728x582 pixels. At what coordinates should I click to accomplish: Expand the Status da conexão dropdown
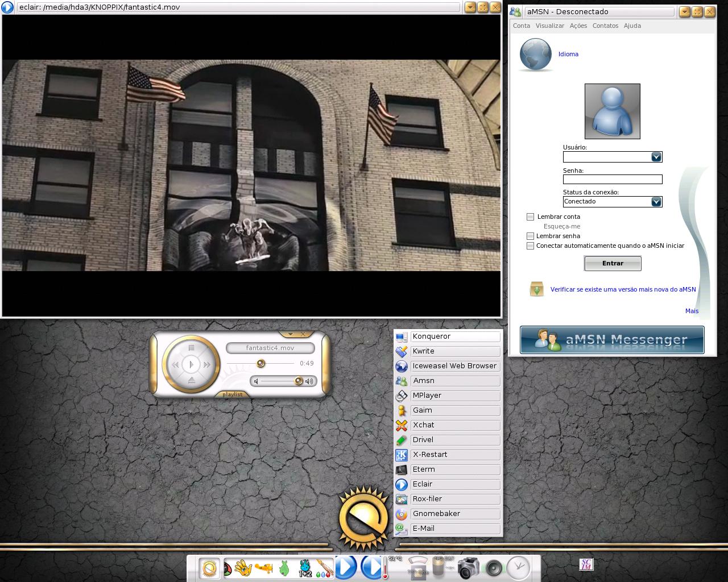(656, 202)
